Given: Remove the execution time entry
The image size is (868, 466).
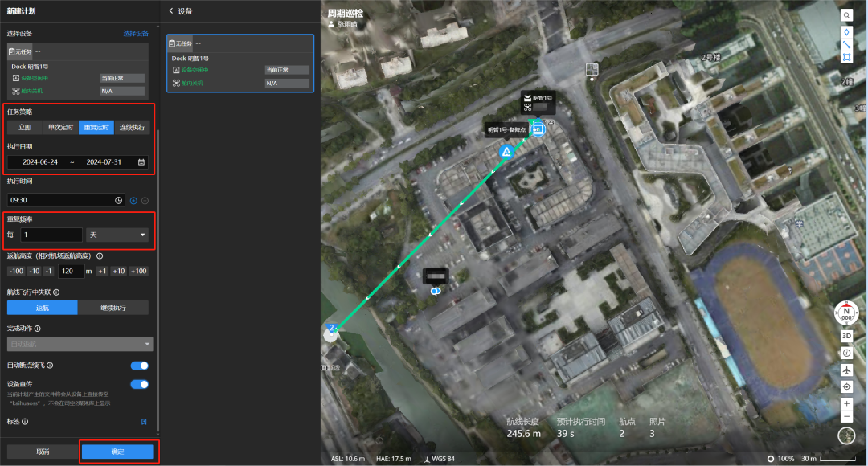Looking at the screenshot, I should point(145,201).
